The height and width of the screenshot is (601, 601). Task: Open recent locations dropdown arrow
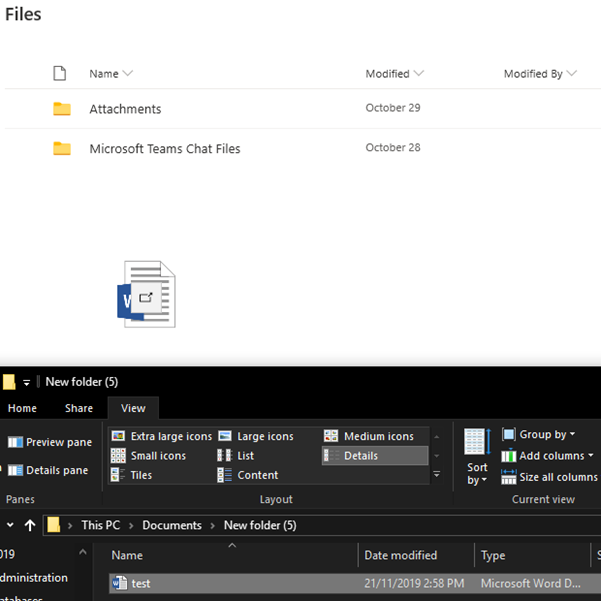(x=10, y=525)
